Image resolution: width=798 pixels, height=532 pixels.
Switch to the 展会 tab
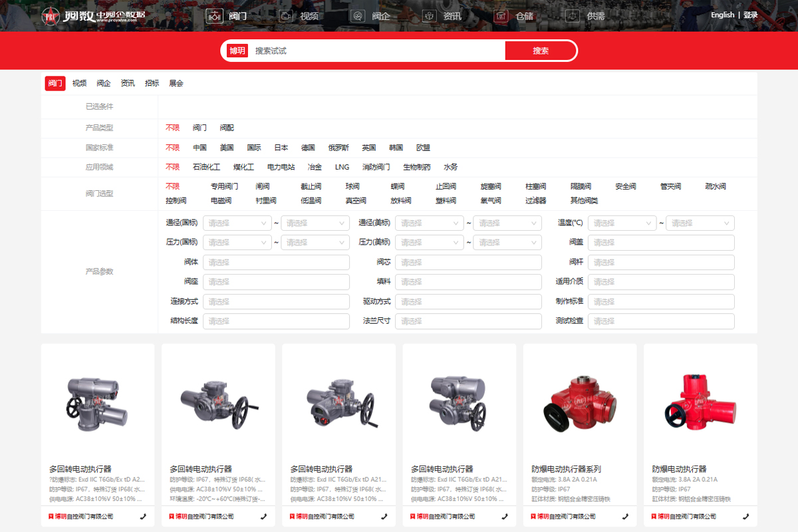point(176,83)
